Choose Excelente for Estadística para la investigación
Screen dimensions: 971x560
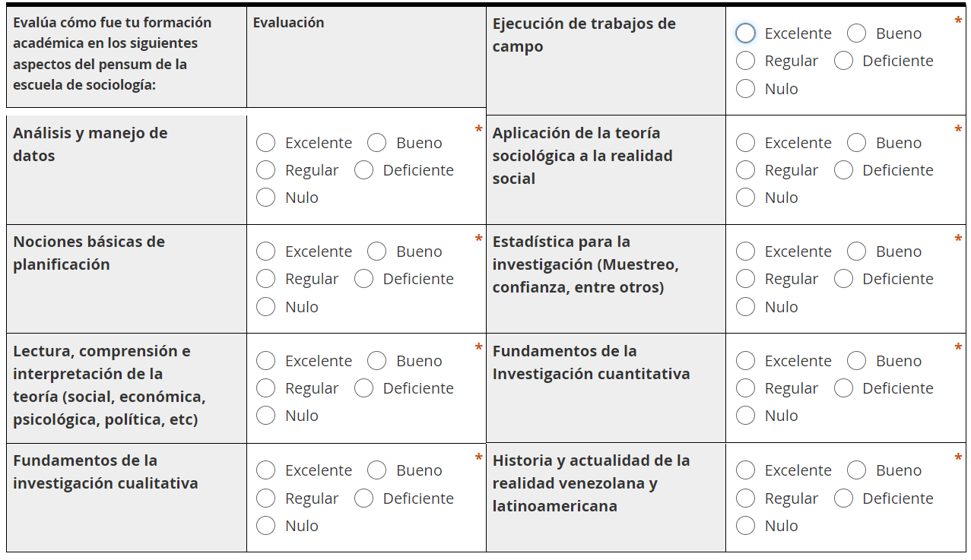[x=745, y=252]
